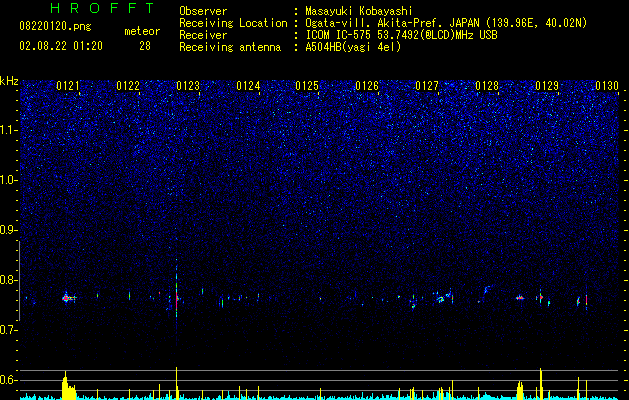Click the 0.9 frequency axis label
629x400 pixels.
click(9, 230)
